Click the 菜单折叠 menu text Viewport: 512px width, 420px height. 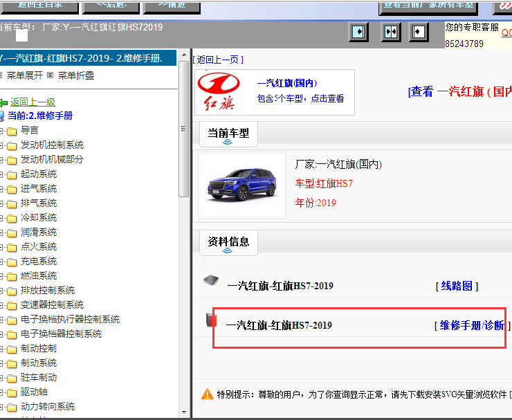tap(76, 75)
